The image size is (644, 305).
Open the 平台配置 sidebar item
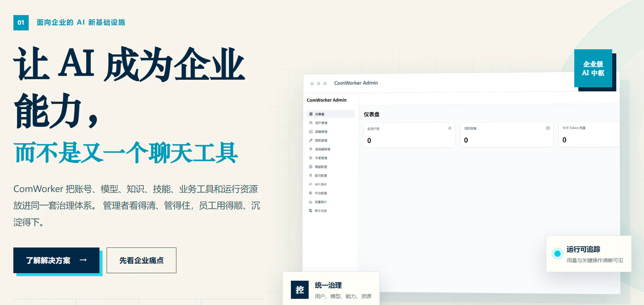click(x=330, y=193)
